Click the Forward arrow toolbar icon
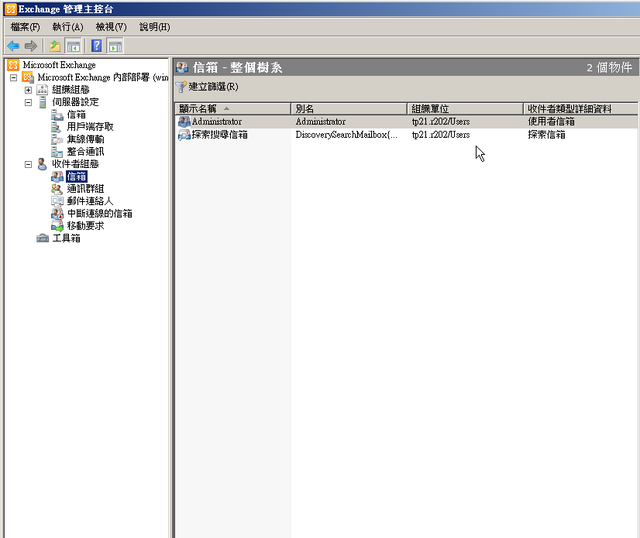The width and height of the screenshot is (640, 538). point(31,46)
